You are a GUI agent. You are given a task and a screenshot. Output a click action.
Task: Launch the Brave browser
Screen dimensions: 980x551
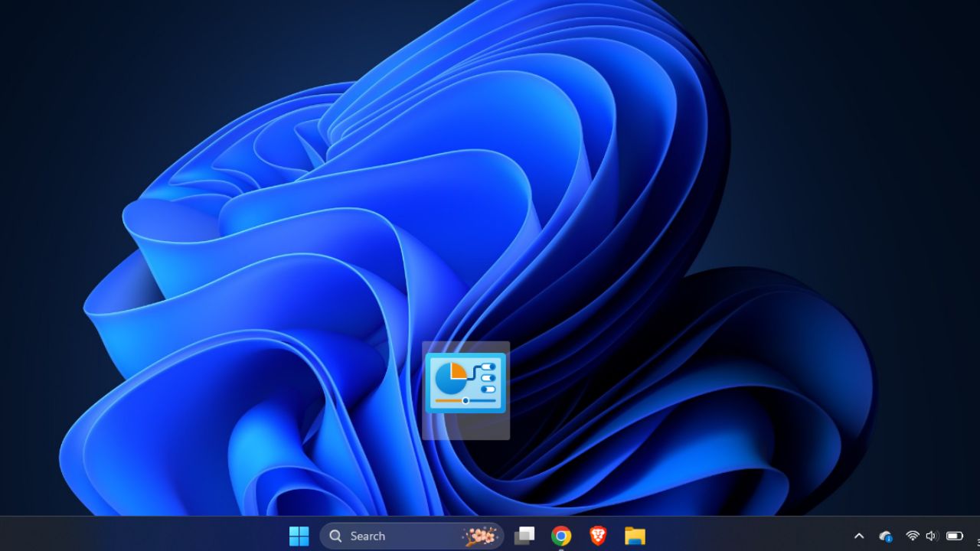(599, 536)
